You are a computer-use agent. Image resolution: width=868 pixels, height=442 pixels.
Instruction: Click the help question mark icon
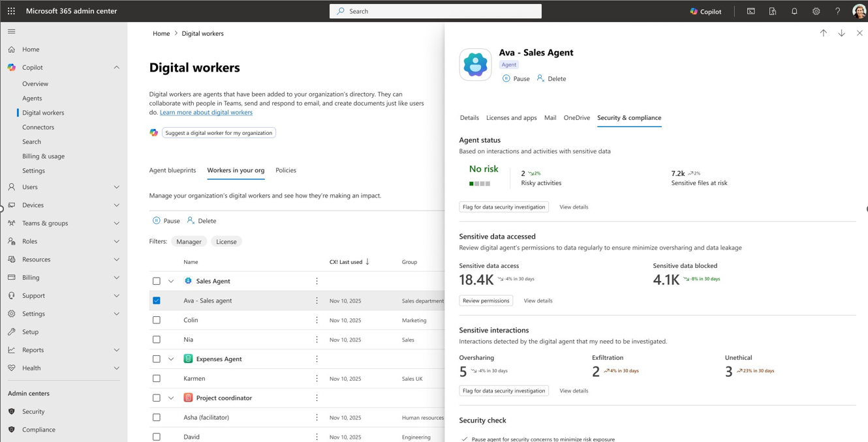tap(837, 11)
